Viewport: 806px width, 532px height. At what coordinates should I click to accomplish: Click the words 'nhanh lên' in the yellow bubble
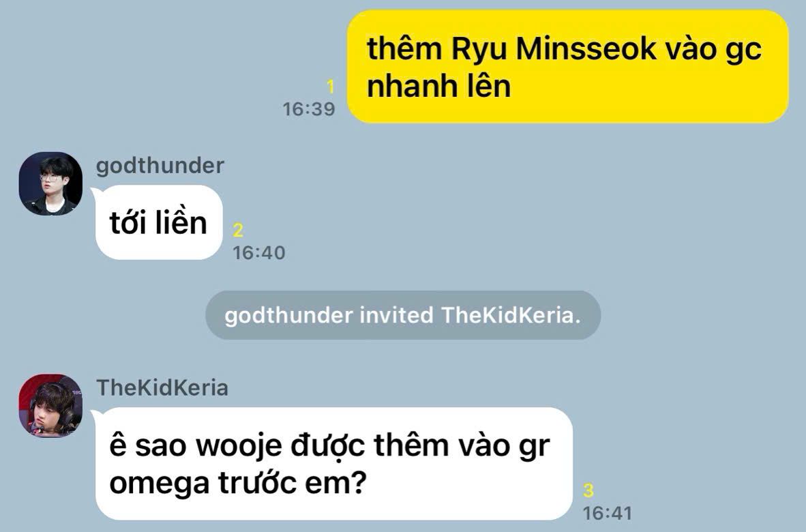point(439,85)
